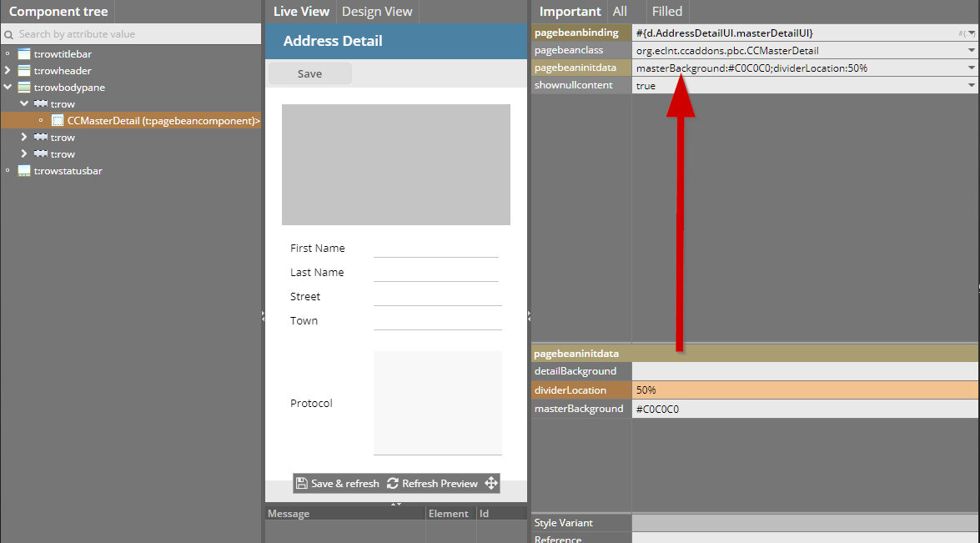Click the CCMasterDetail pagebean component icon
980x543 pixels.
click(58, 121)
